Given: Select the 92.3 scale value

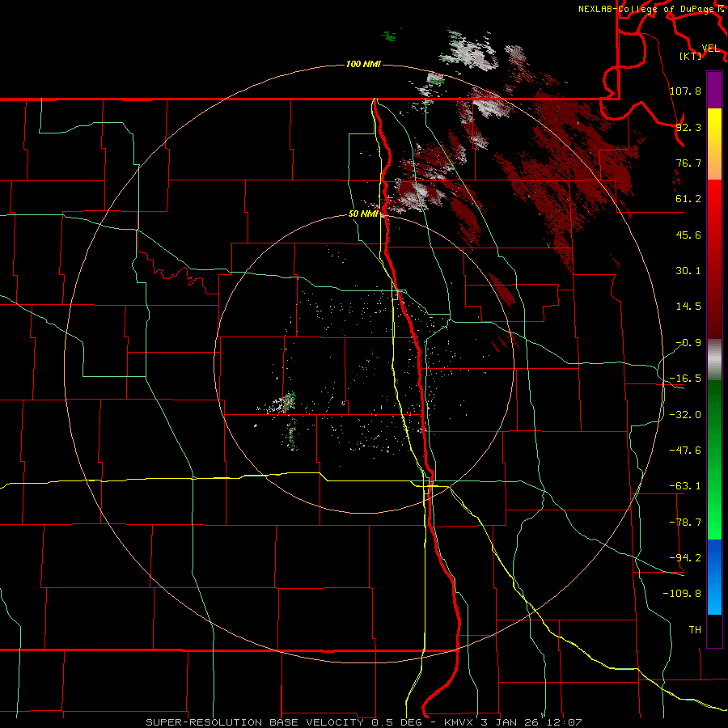Looking at the screenshot, I should [x=688, y=127].
